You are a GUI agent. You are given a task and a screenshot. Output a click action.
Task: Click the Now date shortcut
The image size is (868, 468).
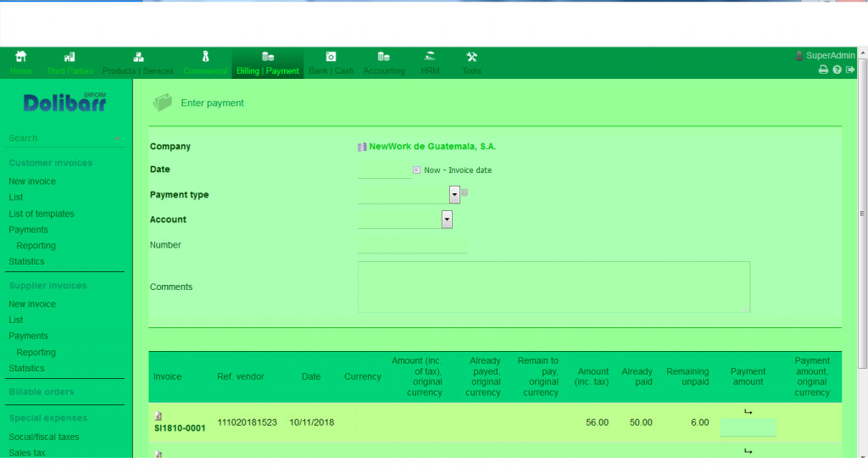click(x=432, y=170)
